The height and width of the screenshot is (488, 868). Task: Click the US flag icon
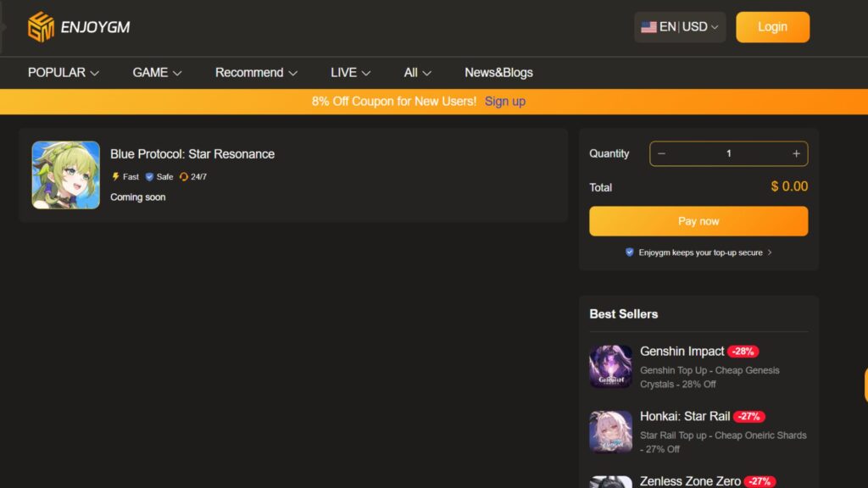click(648, 27)
